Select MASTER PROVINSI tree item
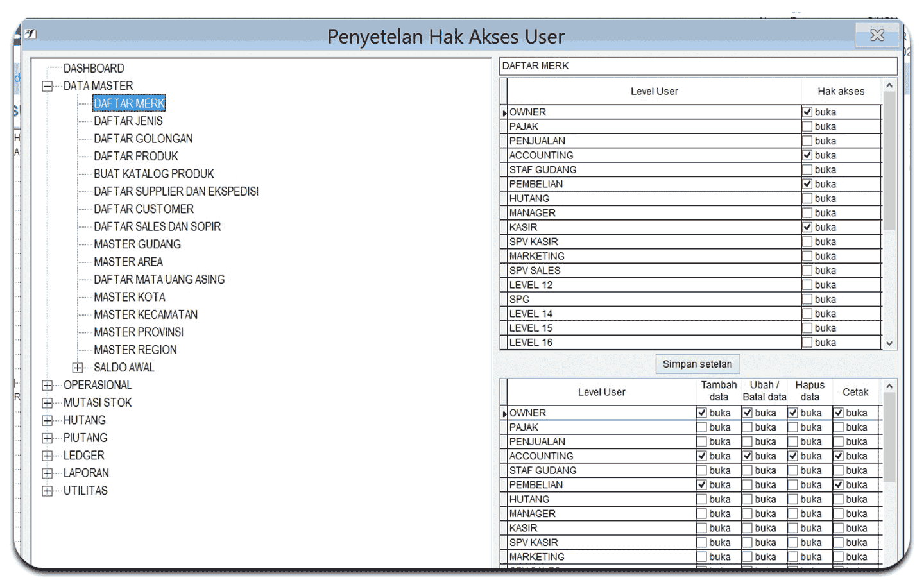 pyautogui.click(x=139, y=333)
